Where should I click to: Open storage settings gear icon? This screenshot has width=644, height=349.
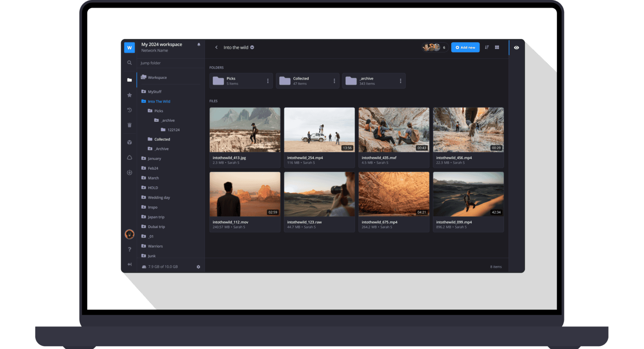[198, 267]
